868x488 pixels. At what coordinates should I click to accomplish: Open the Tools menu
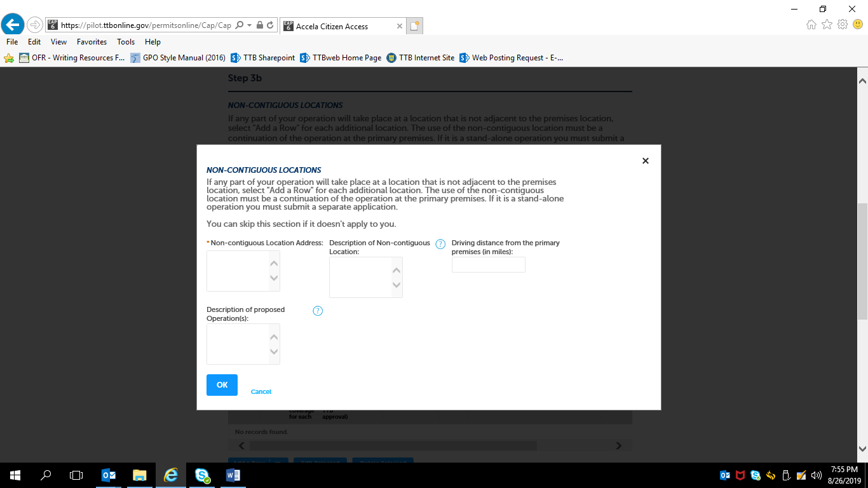(x=126, y=42)
